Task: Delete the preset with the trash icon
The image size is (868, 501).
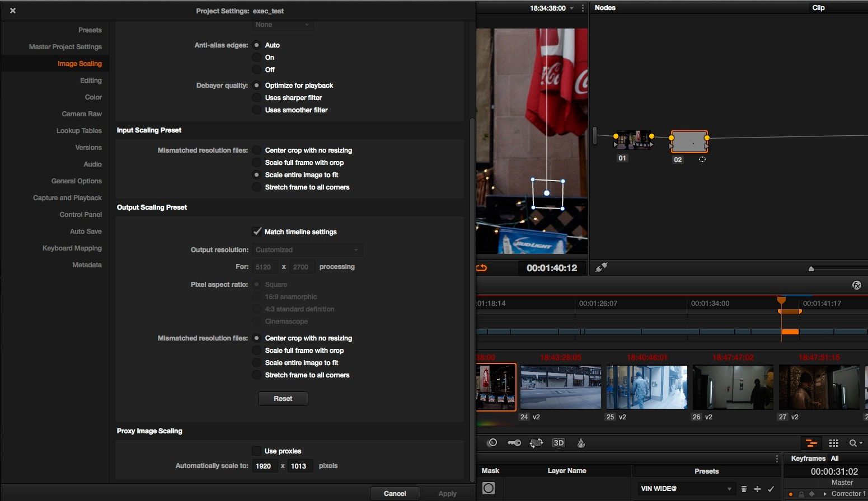Action: (744, 489)
